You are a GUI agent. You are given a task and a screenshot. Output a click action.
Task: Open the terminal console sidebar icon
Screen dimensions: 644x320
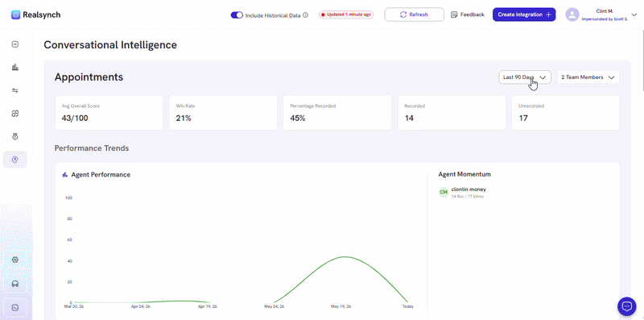point(15,308)
